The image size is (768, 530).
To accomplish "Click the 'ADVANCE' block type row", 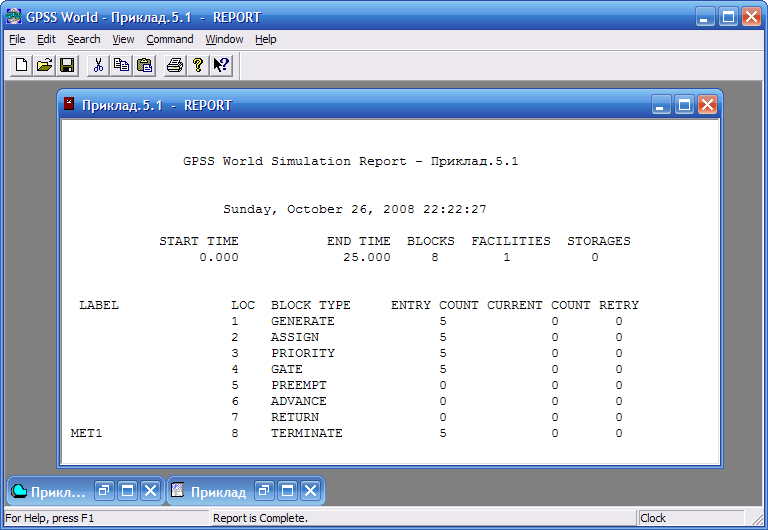I will coord(298,401).
